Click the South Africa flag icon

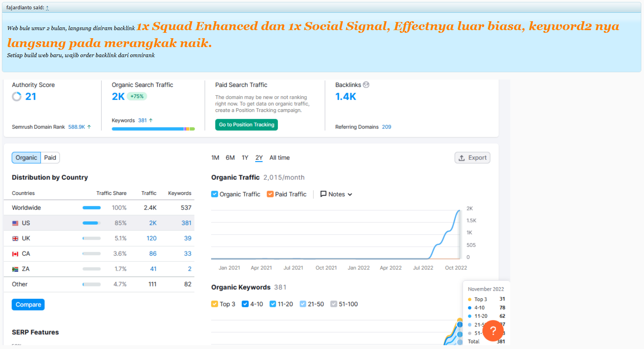[x=15, y=269]
